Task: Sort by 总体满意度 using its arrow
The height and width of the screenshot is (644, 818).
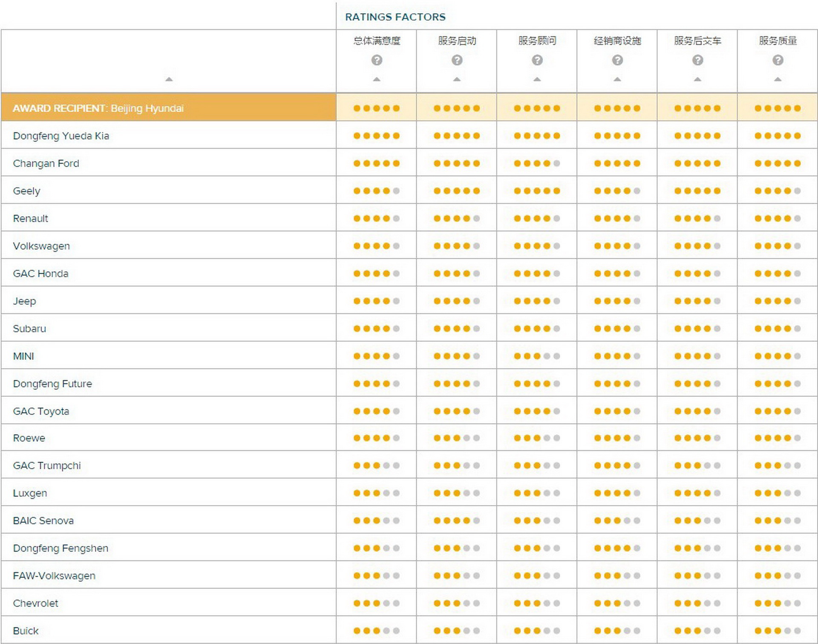Action: coord(377,79)
